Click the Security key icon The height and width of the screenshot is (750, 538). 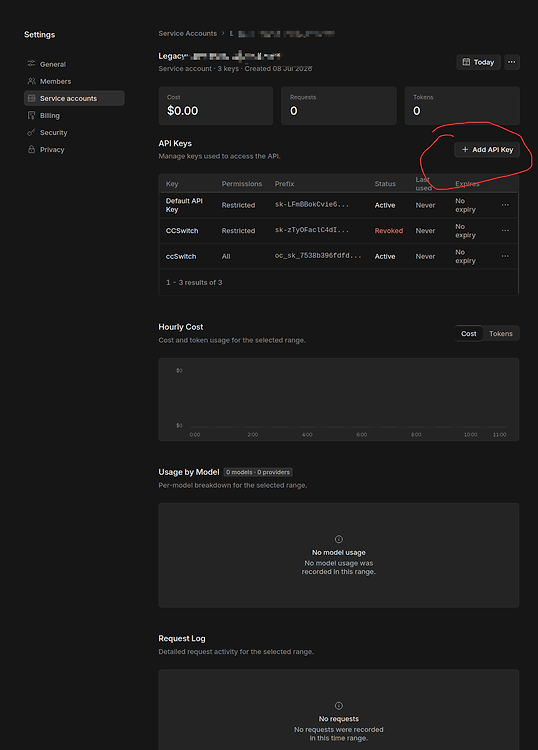click(32, 132)
